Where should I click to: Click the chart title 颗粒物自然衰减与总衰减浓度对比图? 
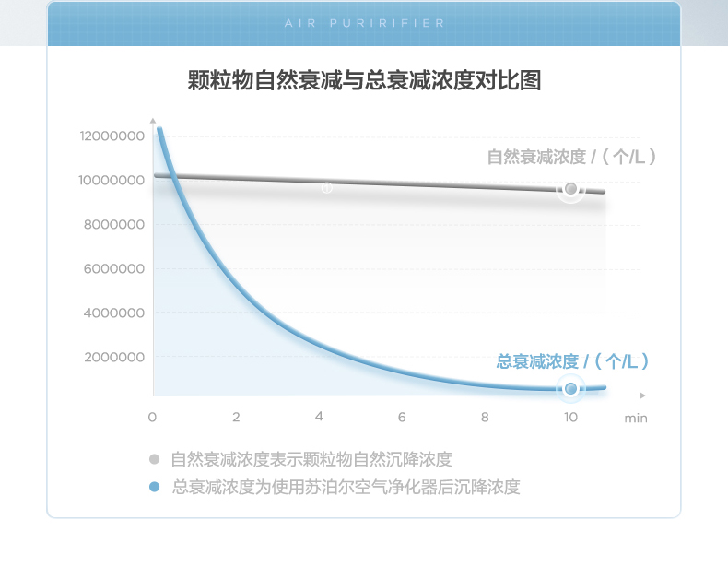pos(364,80)
